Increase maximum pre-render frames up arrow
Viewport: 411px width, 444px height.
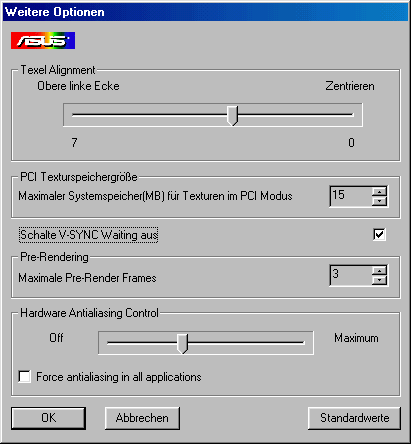(x=379, y=270)
